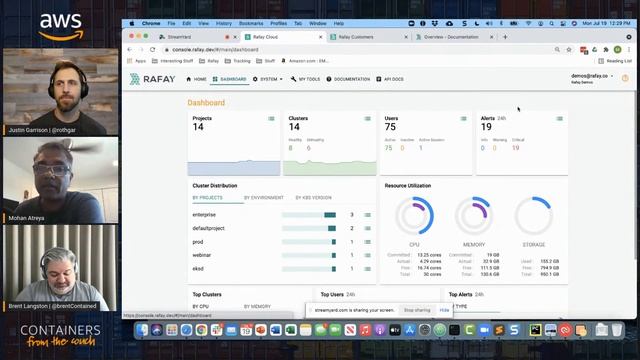Click the defaultproject distribution bar
This screenshot has height=360, width=640.
(309, 228)
